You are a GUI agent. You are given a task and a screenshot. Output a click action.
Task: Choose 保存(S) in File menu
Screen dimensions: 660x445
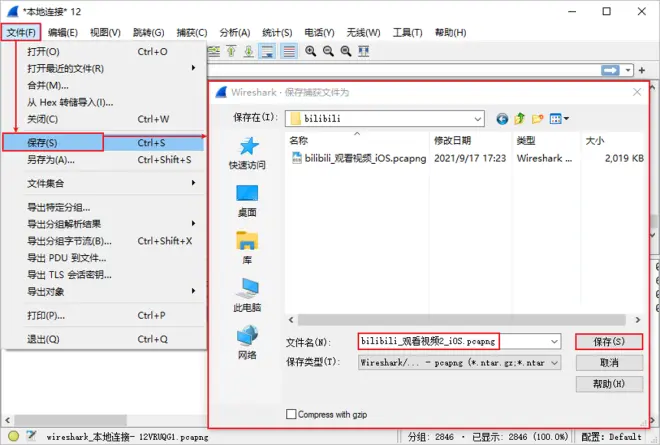(x=103, y=143)
